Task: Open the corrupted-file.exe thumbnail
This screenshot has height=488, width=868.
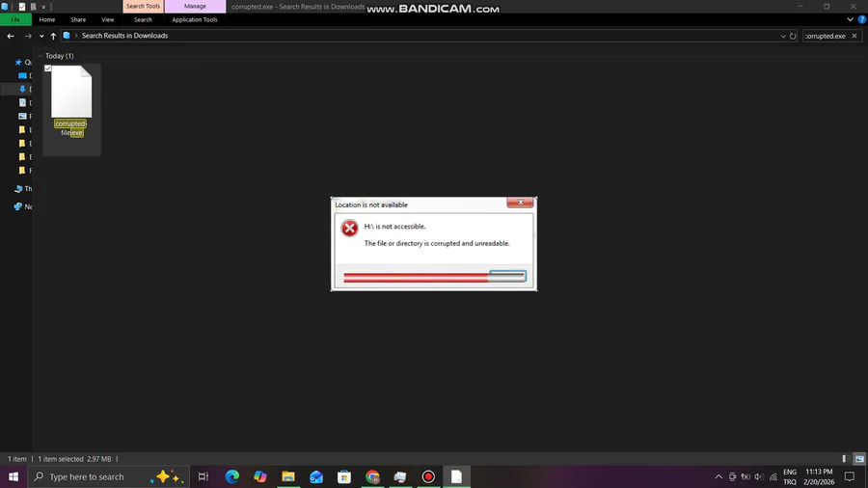Action: (71, 92)
